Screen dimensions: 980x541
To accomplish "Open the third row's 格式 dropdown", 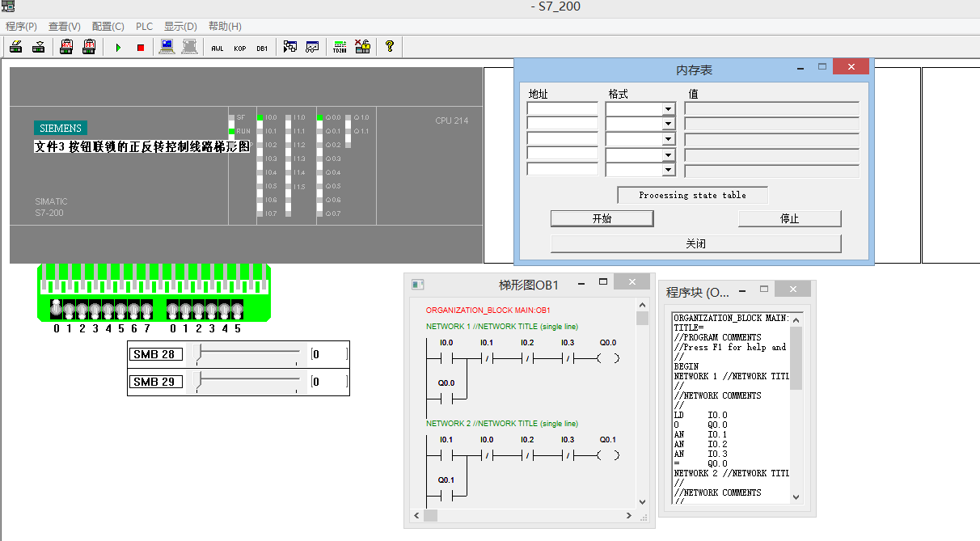I will pos(668,139).
